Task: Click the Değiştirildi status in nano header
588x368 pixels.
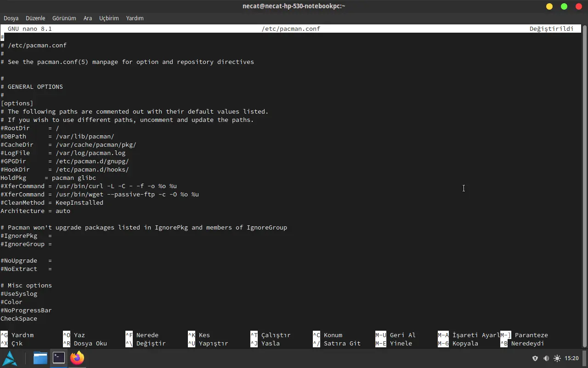Action: (x=552, y=29)
